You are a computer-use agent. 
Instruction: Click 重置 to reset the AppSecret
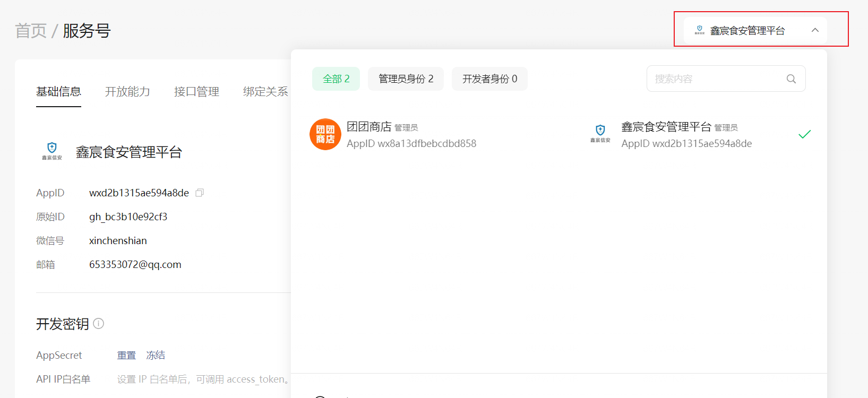[x=126, y=355]
